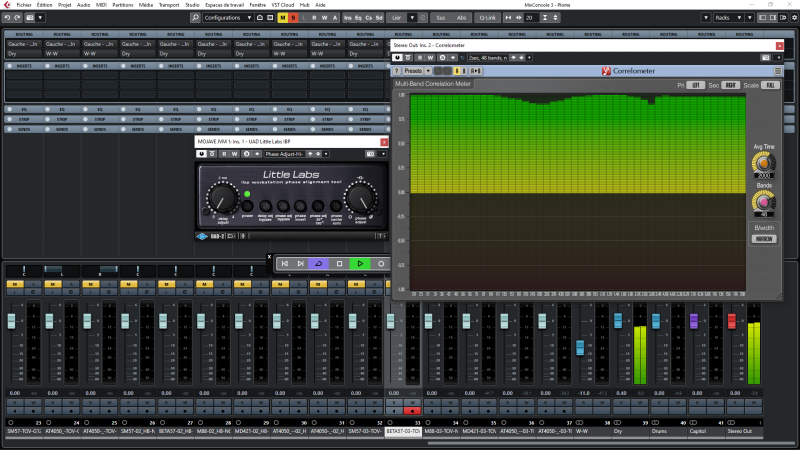Click the NARROW bandwidth button
Viewport: 800px width, 450px height.
coord(763,239)
